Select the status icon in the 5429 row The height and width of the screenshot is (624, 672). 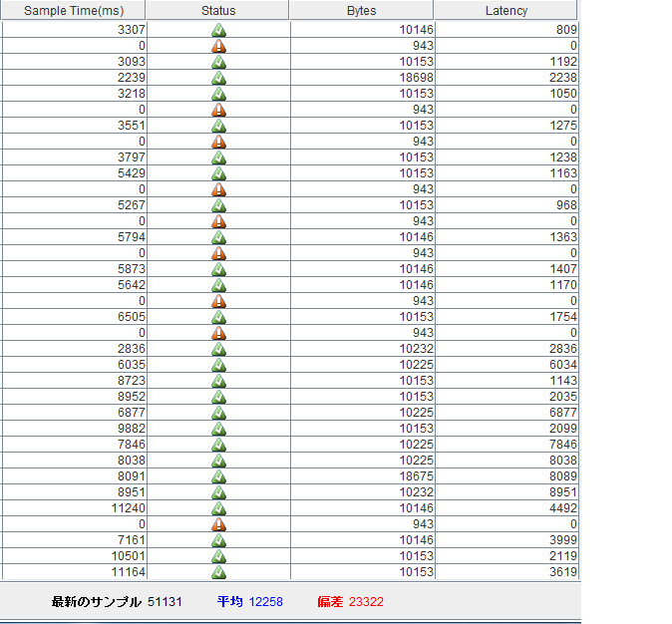coord(218,173)
